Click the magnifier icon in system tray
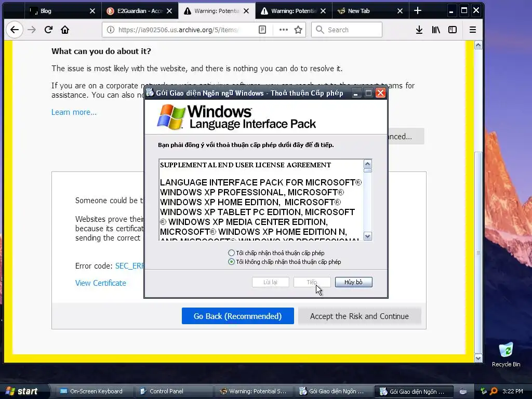 pyautogui.click(x=494, y=391)
